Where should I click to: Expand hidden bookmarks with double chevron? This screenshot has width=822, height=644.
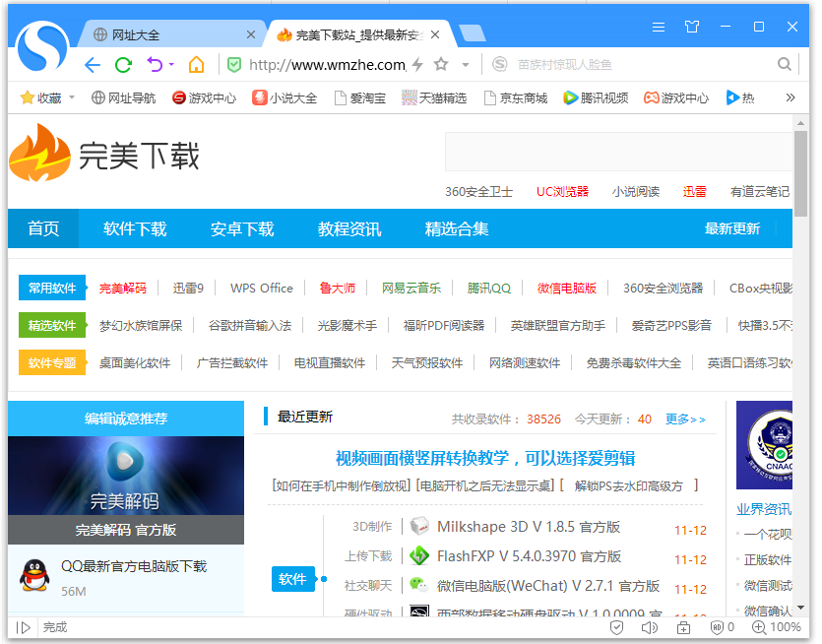tap(790, 97)
